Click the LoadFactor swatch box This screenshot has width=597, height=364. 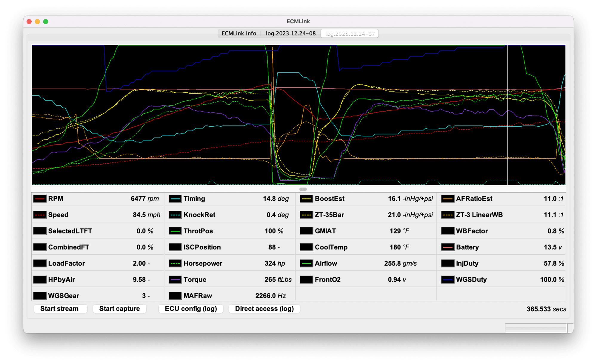point(40,264)
